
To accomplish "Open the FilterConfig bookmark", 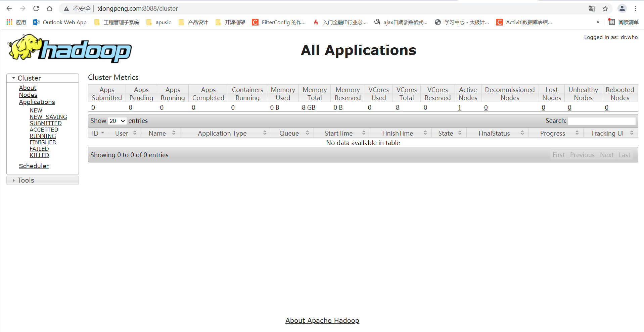I will 279,22.
